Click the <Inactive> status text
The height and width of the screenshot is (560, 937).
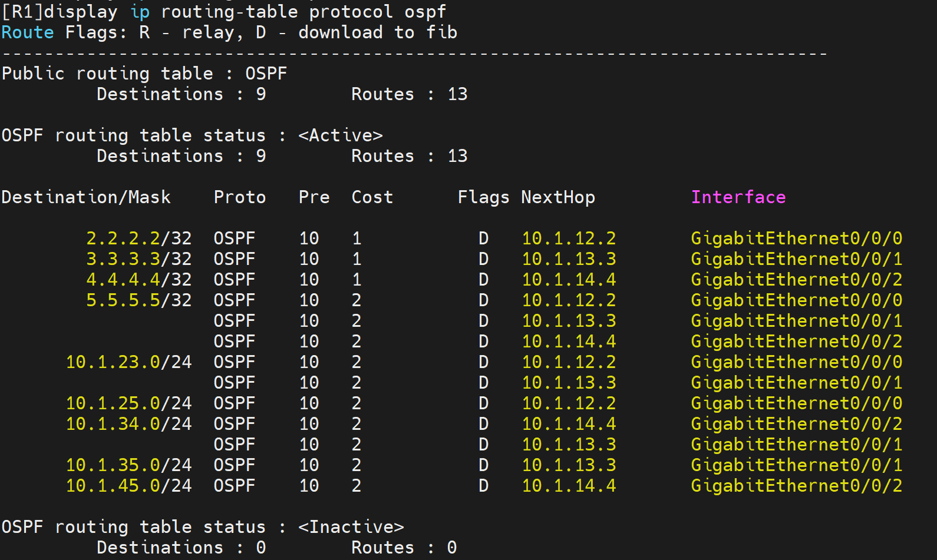351,527
